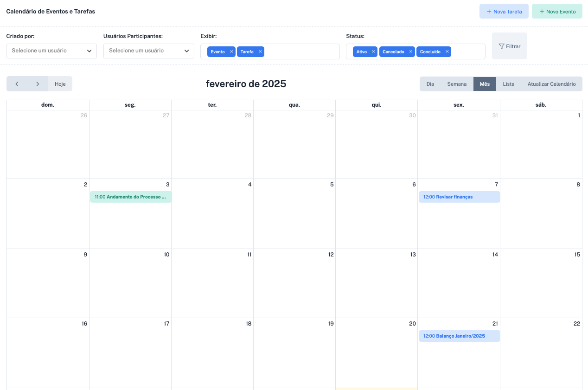Click day number 14

click(495, 255)
